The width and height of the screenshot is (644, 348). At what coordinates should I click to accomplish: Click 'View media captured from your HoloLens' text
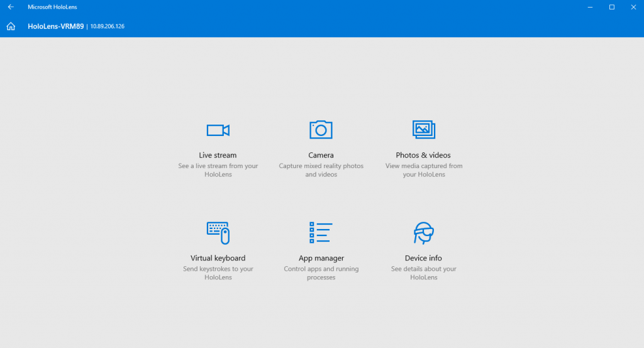[x=424, y=170]
